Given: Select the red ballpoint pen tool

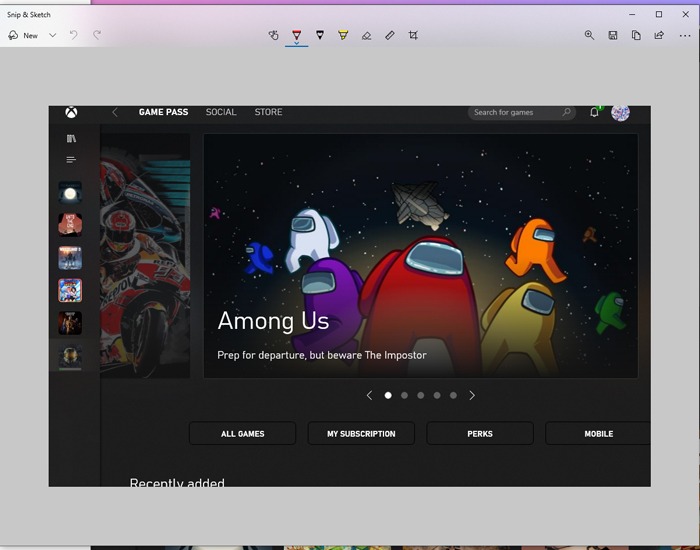Looking at the screenshot, I should 296,34.
